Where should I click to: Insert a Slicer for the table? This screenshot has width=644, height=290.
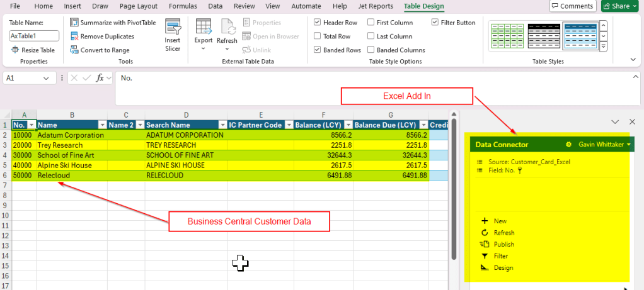tap(172, 35)
